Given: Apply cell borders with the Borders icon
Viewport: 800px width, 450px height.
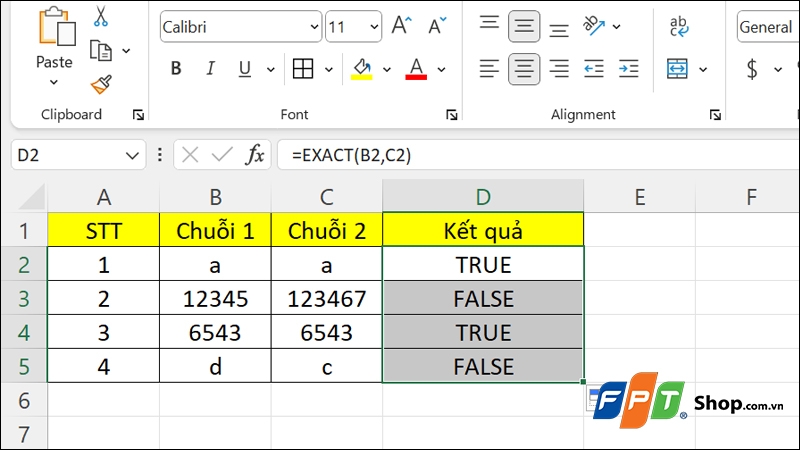Looking at the screenshot, I should 303,68.
